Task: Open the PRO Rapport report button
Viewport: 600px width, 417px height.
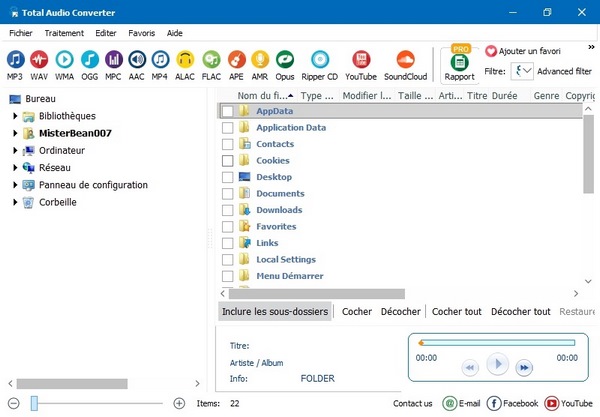Action: pyautogui.click(x=459, y=64)
